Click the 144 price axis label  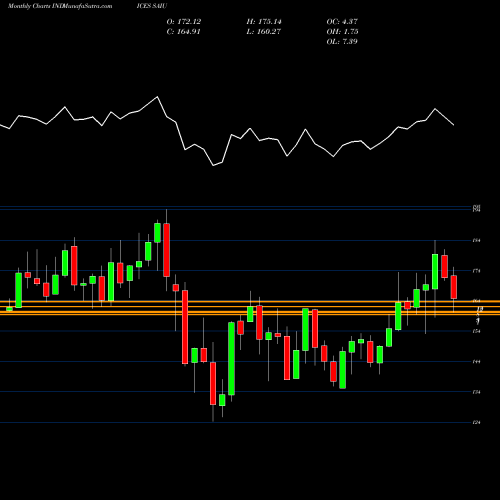477,362
